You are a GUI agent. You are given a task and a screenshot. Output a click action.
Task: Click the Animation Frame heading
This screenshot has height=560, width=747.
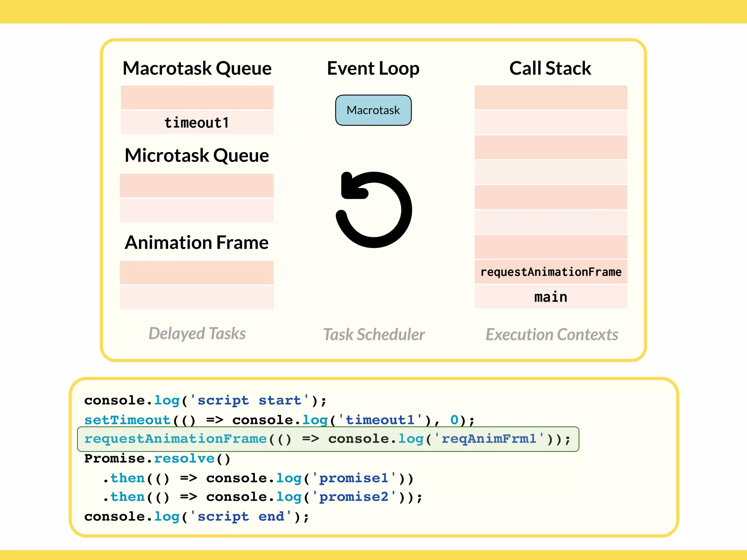coord(197,242)
